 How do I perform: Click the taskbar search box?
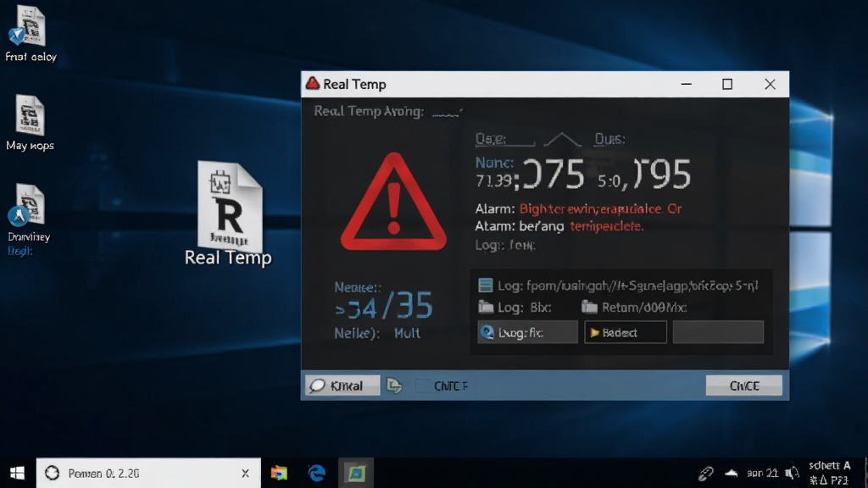coord(148,473)
